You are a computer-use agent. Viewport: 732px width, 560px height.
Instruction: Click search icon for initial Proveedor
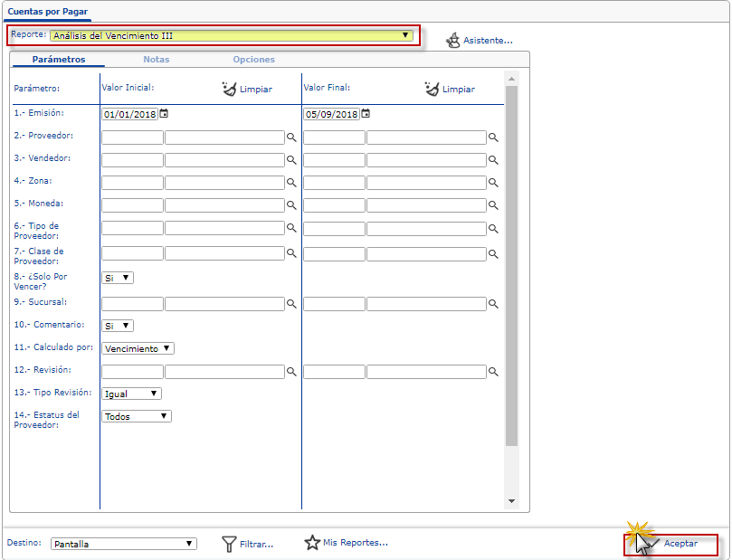(291, 138)
